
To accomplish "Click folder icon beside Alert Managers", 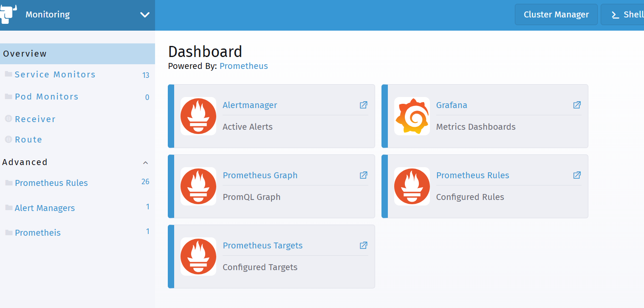I will tap(8, 208).
